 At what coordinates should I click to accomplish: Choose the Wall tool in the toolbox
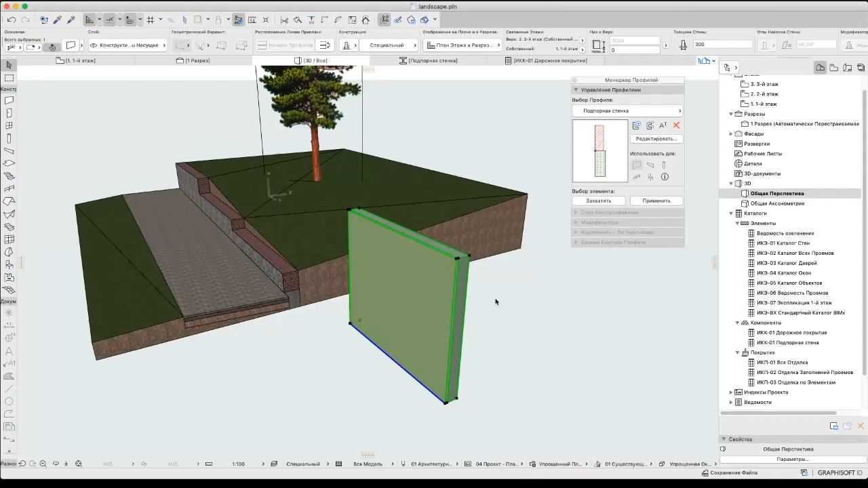click(9, 100)
